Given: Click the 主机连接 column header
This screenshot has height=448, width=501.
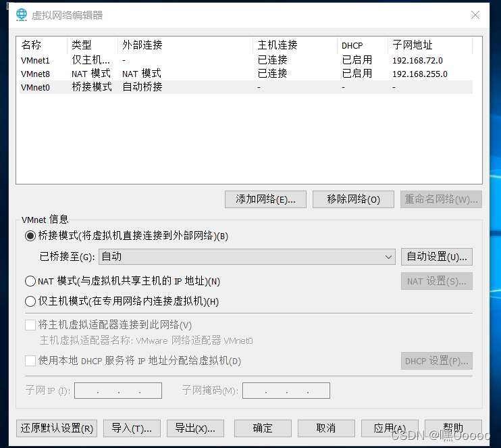Looking at the screenshot, I should point(295,45).
